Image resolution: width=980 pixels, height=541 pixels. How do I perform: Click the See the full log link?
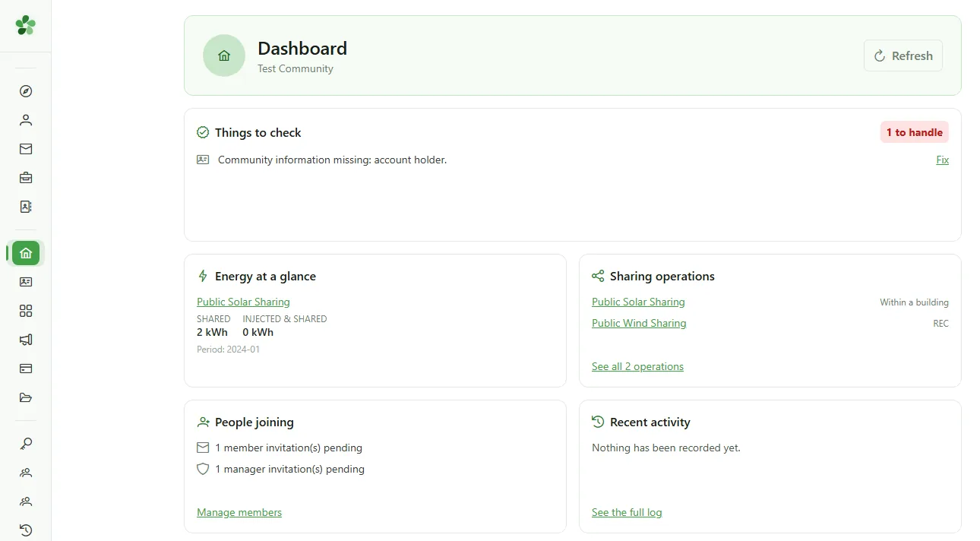pyautogui.click(x=627, y=512)
